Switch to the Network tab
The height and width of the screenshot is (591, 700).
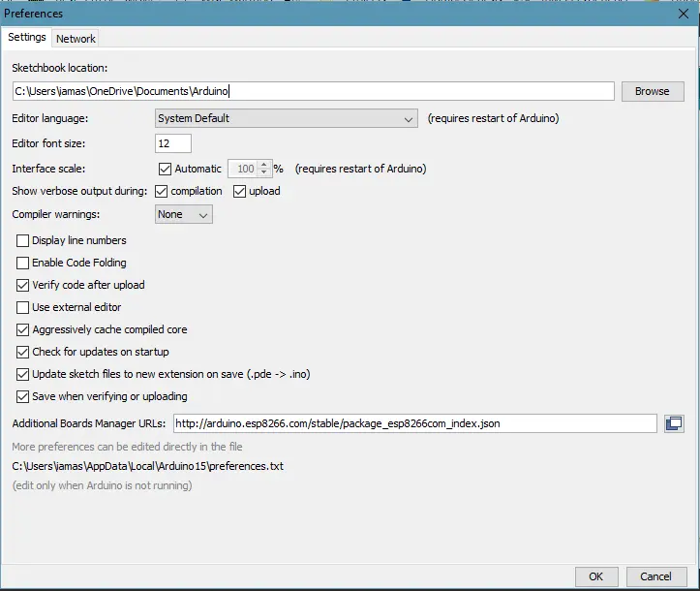76,39
